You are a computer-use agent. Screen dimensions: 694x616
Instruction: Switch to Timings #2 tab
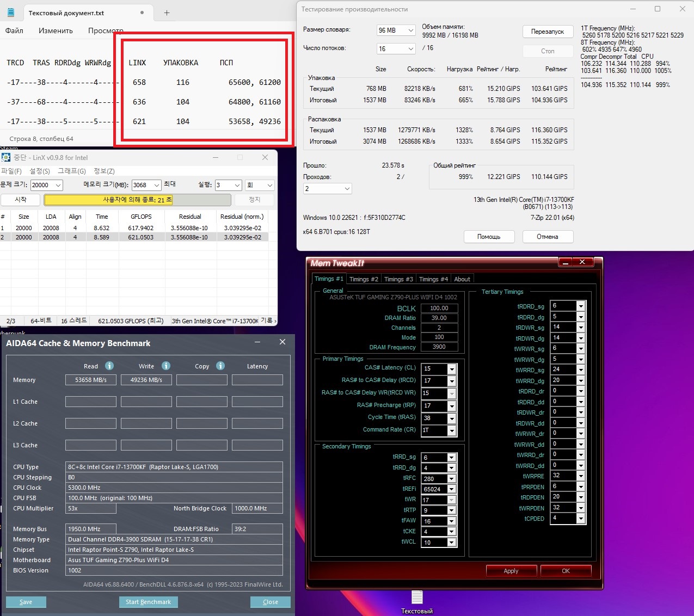364,279
